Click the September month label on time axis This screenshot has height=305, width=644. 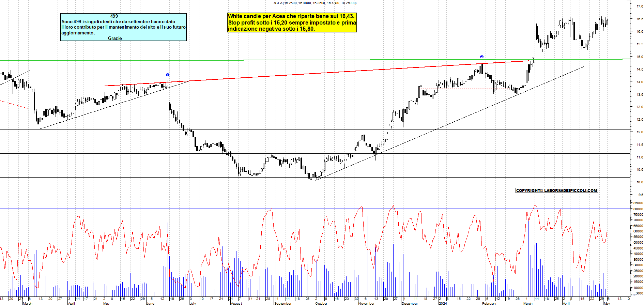[x=283, y=303]
